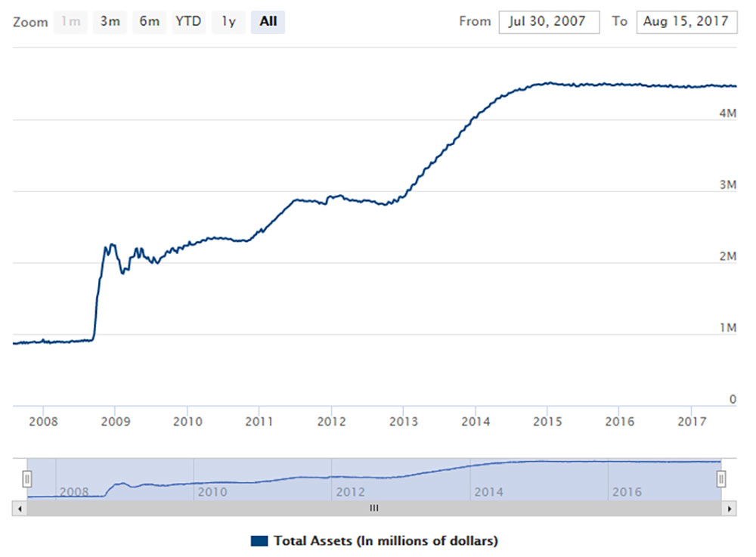Select the 1m zoom range button

[70, 22]
